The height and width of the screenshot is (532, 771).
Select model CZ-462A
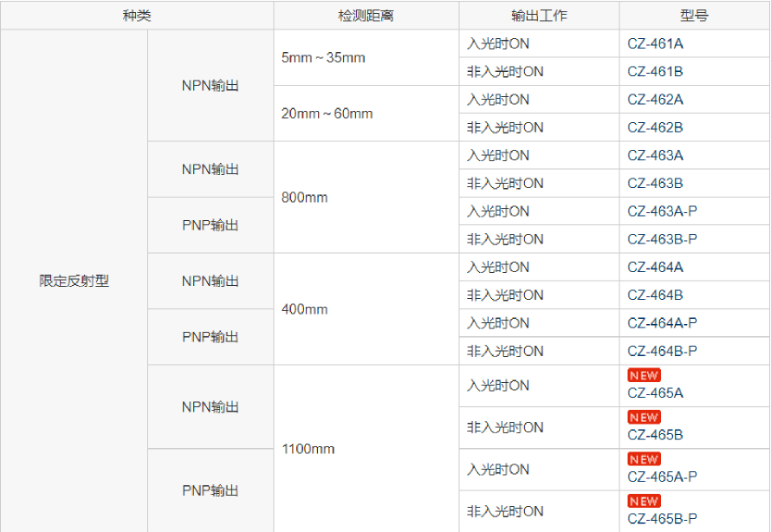[655, 100]
